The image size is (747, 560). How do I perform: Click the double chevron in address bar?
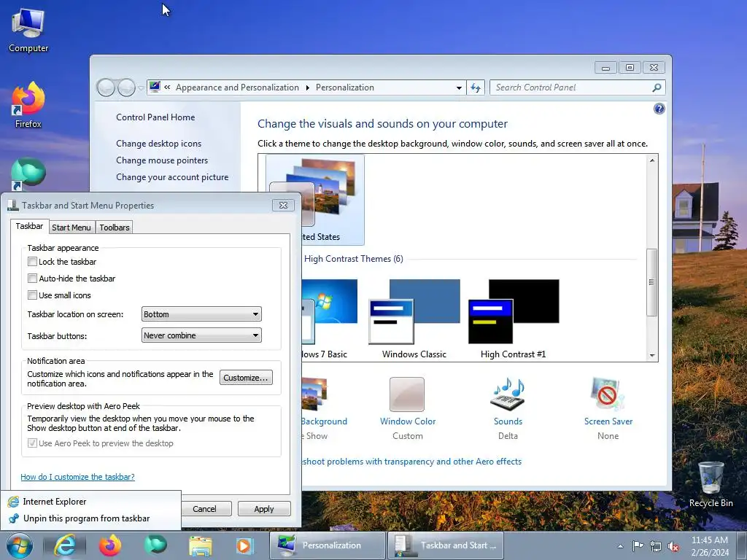(x=167, y=87)
